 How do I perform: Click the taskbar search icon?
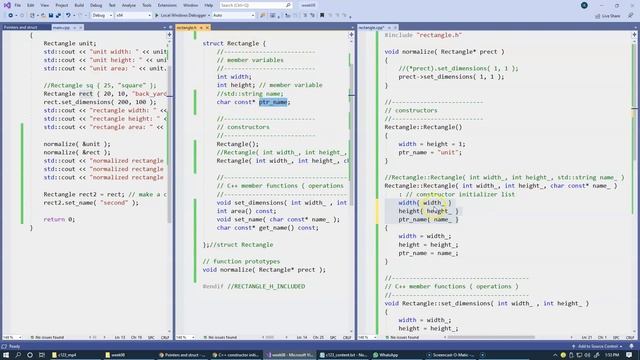pos(18,355)
